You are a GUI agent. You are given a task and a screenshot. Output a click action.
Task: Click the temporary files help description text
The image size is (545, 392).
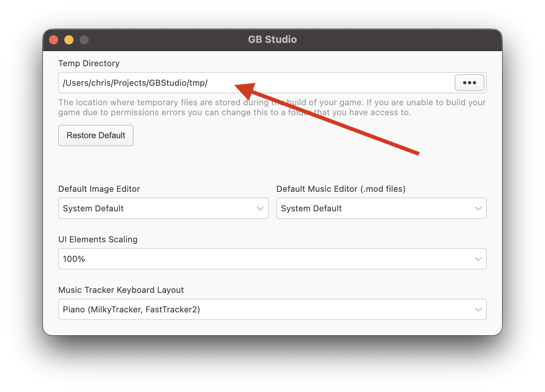(272, 108)
